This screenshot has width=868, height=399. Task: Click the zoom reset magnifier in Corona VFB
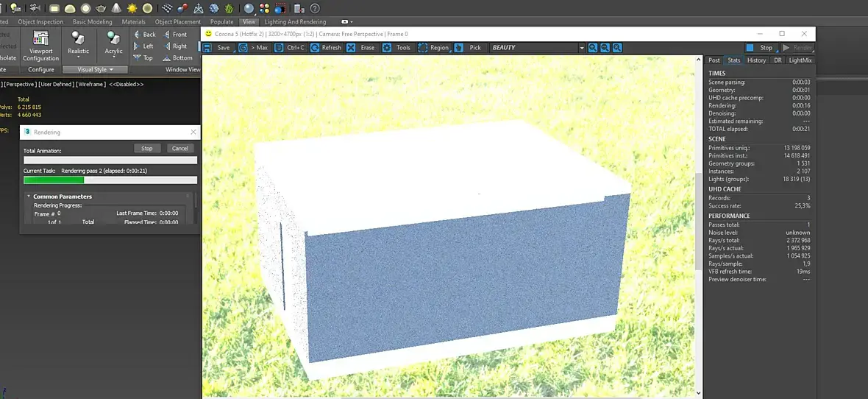(x=617, y=48)
